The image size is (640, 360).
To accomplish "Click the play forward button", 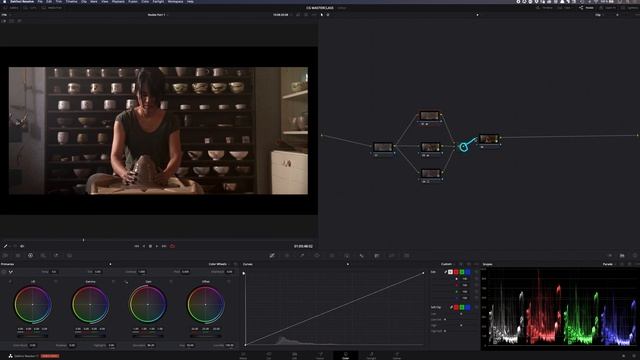I will [x=157, y=246].
